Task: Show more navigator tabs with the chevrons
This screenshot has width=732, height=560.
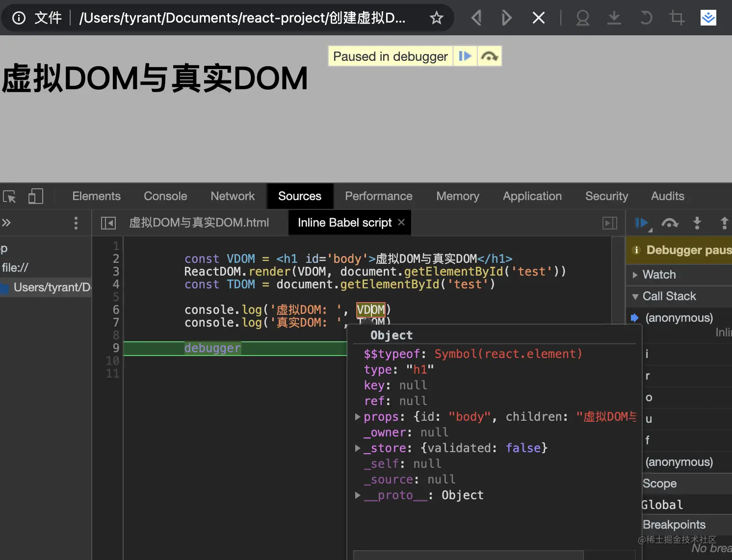Action: [x=6, y=223]
